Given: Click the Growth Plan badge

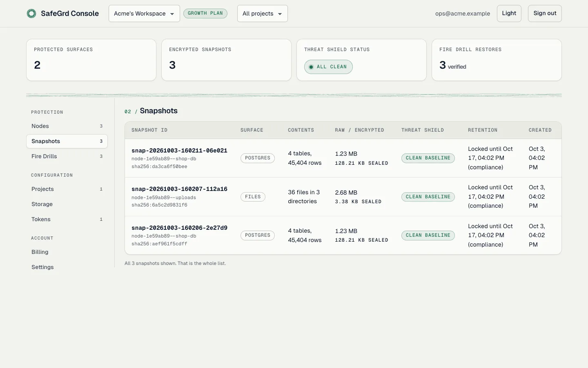Looking at the screenshot, I should click(x=205, y=13).
